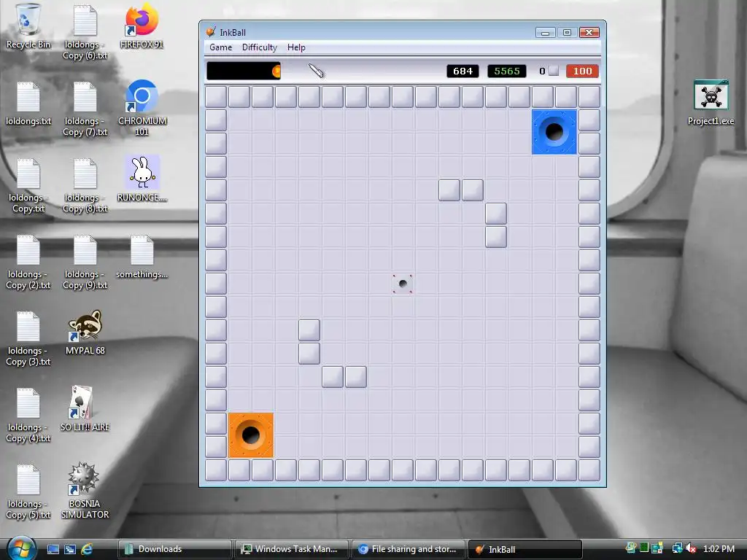This screenshot has height=560, width=747.
Task: Minimize the InkBall window
Action: pyautogui.click(x=545, y=32)
